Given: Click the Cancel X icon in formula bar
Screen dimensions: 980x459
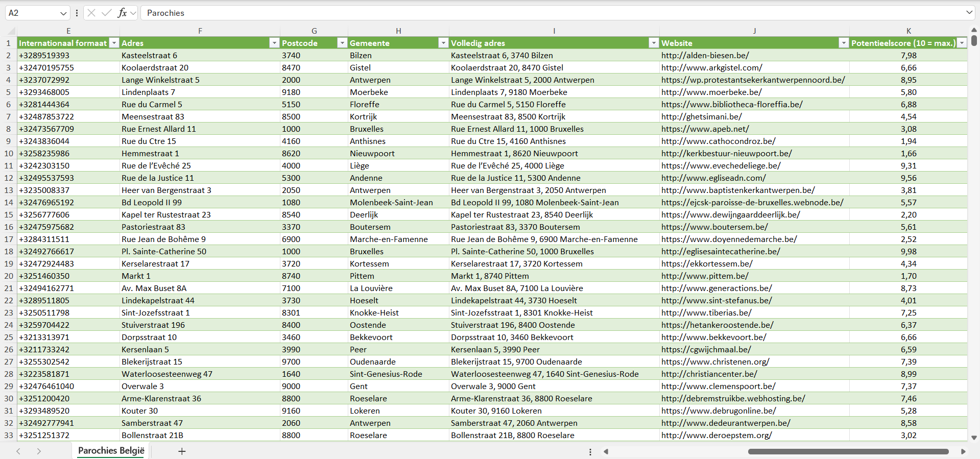Looking at the screenshot, I should pos(91,13).
